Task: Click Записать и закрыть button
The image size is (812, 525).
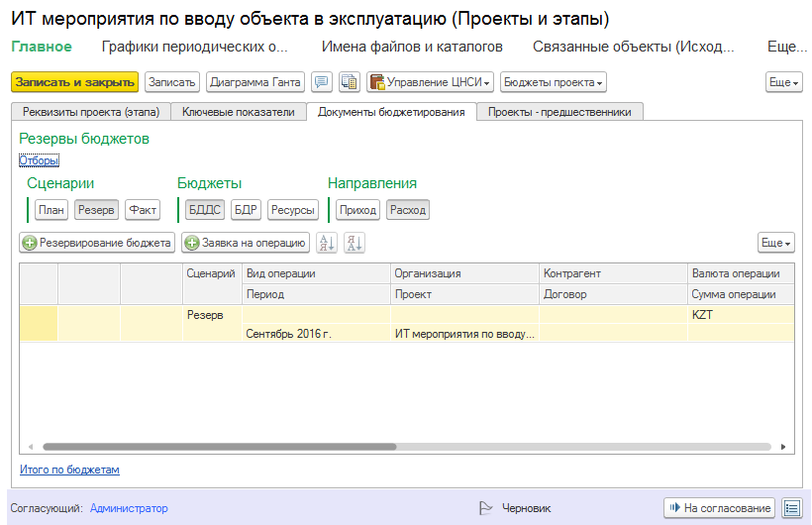Action: click(x=74, y=82)
